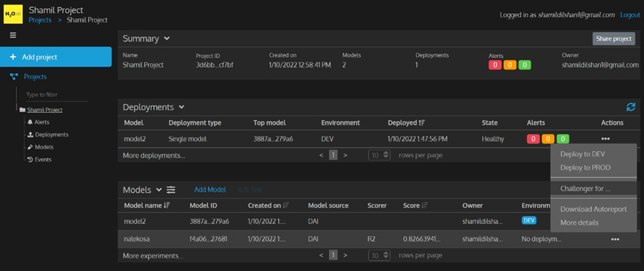644x271 pixels.
Task: Choose Download Autoreport from context menu
Action: [593, 209]
